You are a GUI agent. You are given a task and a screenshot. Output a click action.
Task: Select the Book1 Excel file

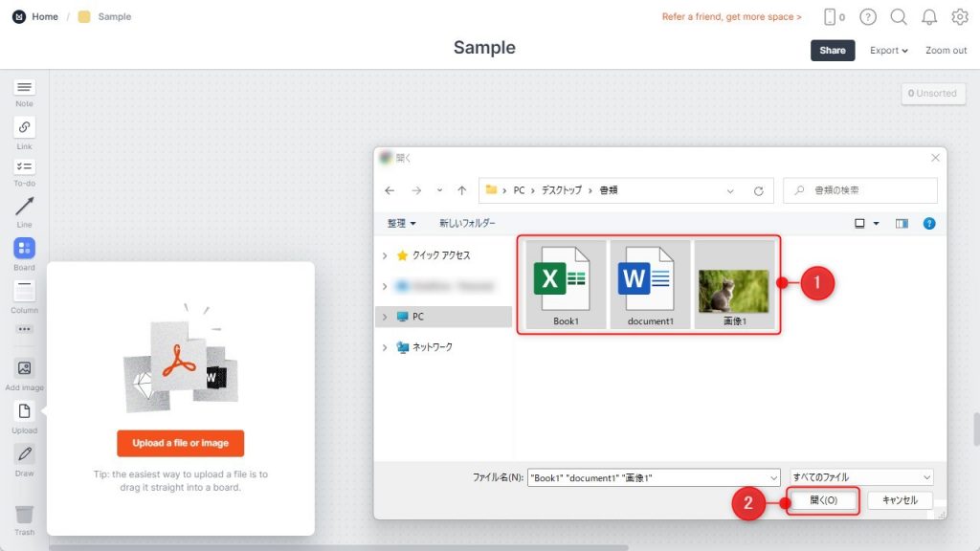pos(566,285)
